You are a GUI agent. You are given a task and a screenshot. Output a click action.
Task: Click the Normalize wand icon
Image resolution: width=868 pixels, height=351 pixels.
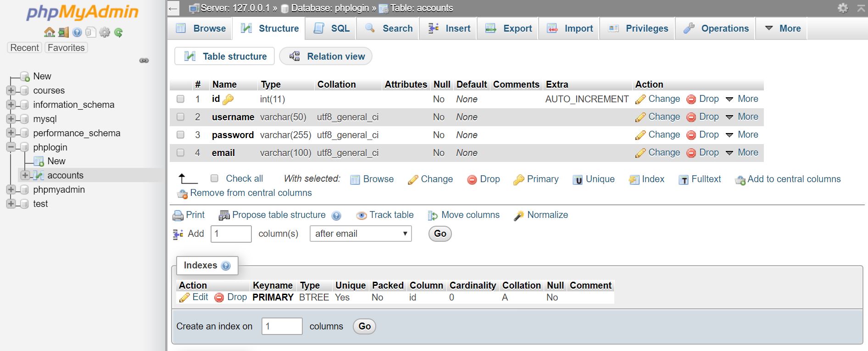(x=519, y=216)
